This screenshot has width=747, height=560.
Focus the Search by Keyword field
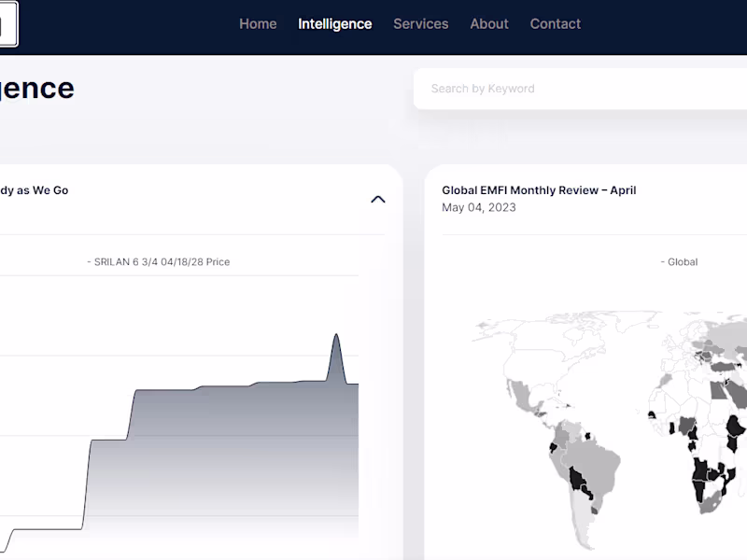(579, 89)
